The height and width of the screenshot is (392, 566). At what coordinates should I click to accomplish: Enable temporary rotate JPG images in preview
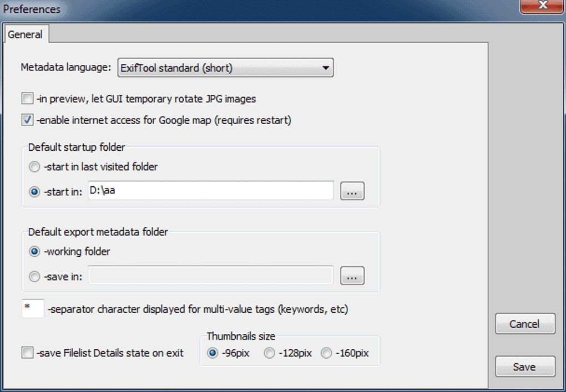pyautogui.click(x=27, y=99)
